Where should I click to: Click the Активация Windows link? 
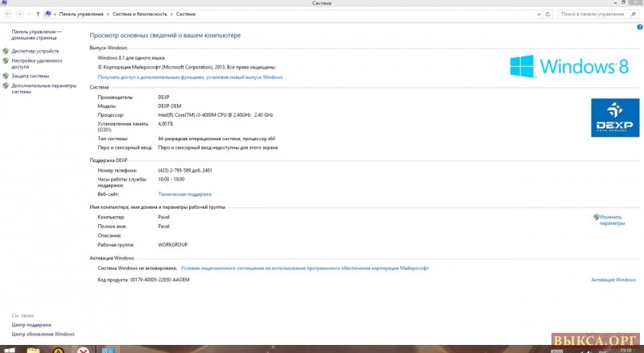click(613, 280)
